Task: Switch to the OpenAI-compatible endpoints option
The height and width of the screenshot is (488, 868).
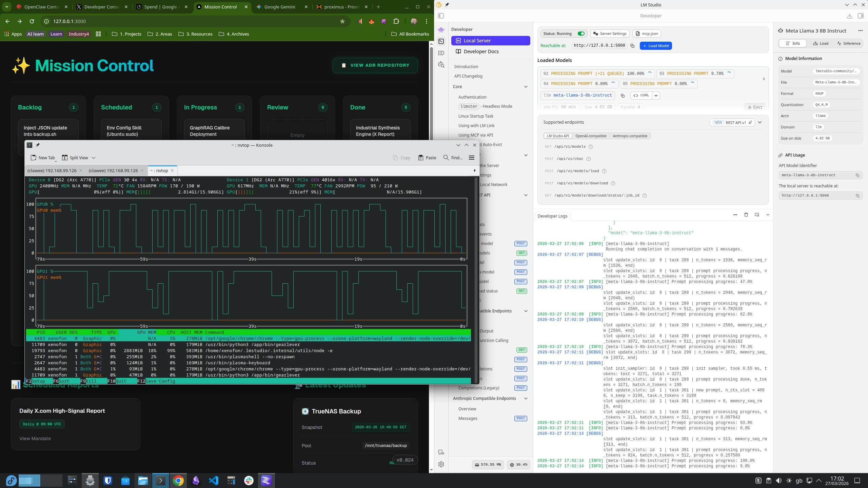Action: tap(591, 136)
